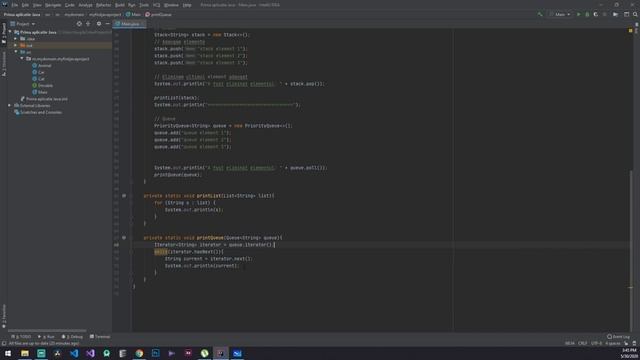Open the Refactor menu
The height and width of the screenshot is (360, 640).
[104, 5]
